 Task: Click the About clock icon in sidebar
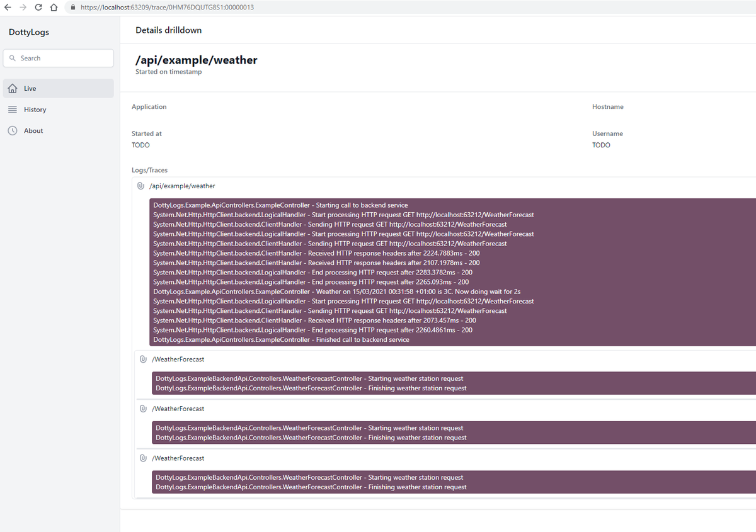tap(12, 130)
